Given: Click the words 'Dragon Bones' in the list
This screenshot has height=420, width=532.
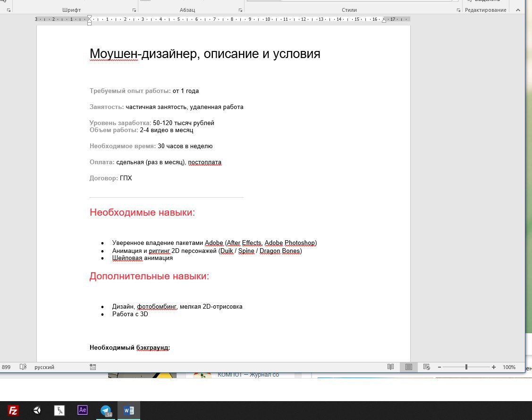Looking at the screenshot, I should click(x=279, y=251).
